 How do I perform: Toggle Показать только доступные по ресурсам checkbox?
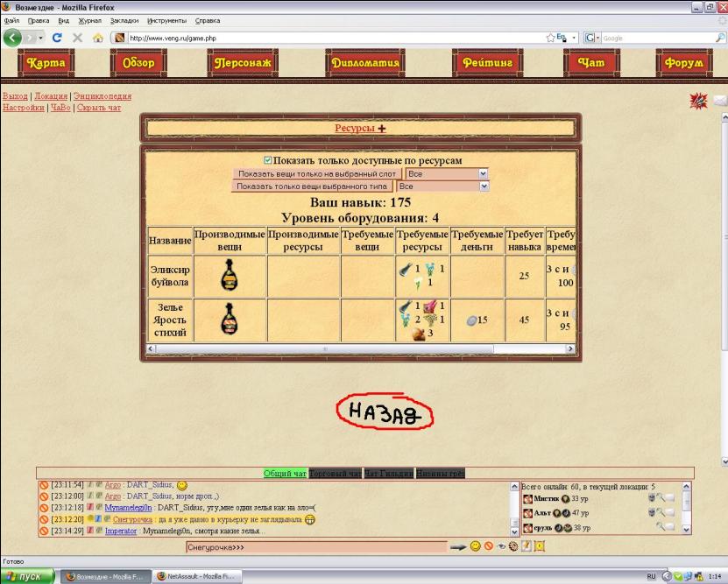click(x=267, y=160)
